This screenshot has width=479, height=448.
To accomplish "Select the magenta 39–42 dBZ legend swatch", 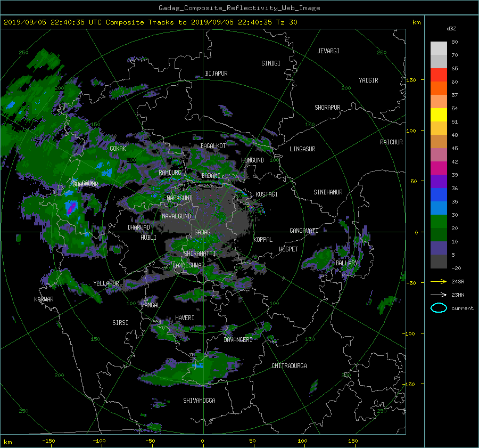I will click(x=439, y=168).
